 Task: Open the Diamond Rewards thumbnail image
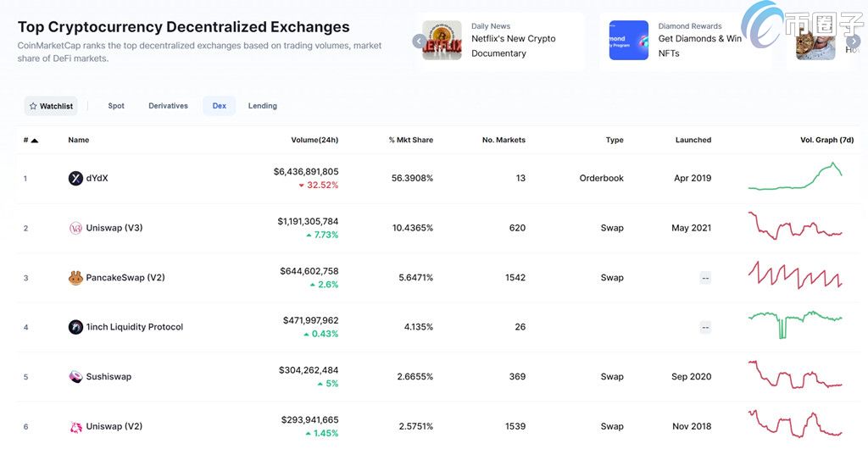[629, 41]
